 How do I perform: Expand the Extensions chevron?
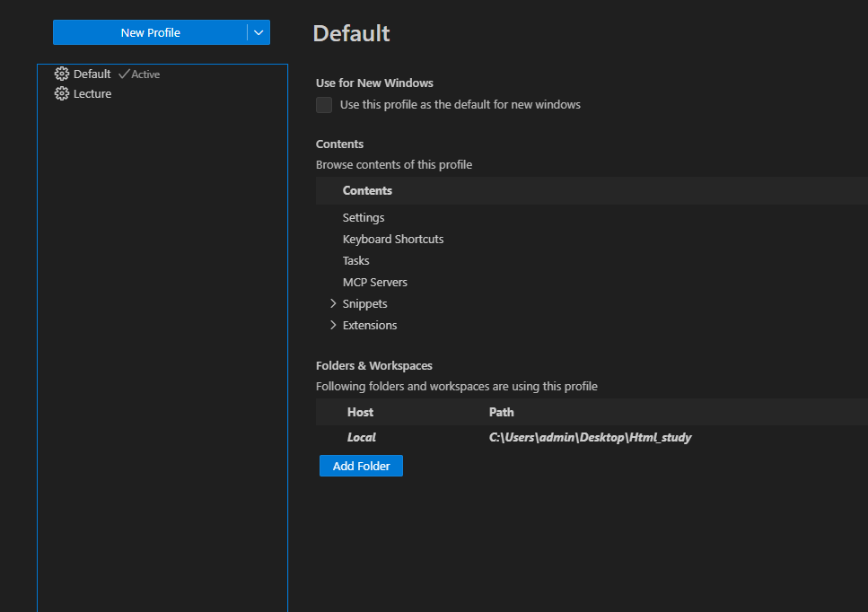pos(333,326)
